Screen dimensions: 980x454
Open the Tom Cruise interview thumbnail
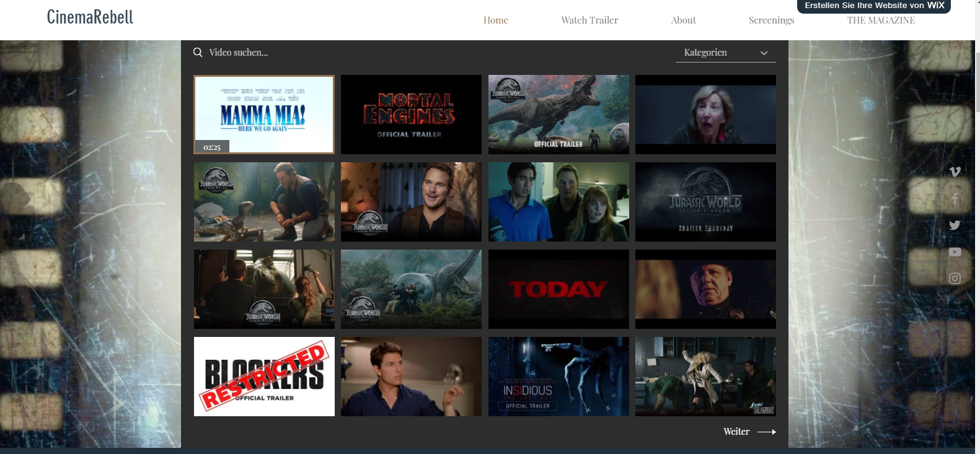tap(411, 377)
